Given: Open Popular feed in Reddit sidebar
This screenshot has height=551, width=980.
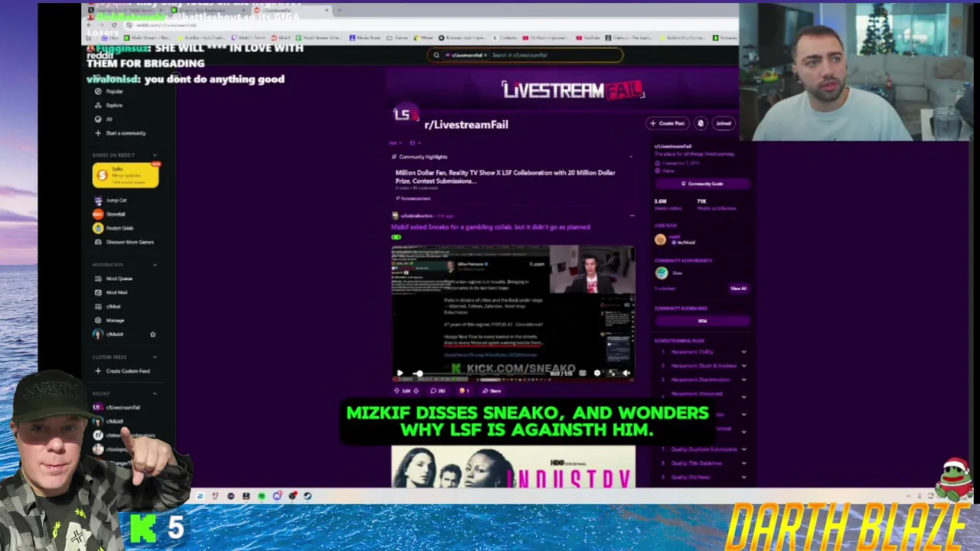Looking at the screenshot, I should click(x=108, y=91).
